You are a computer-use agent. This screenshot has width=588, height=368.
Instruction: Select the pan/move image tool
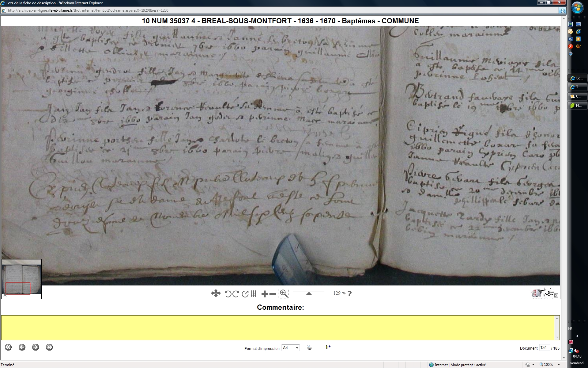[x=216, y=293]
